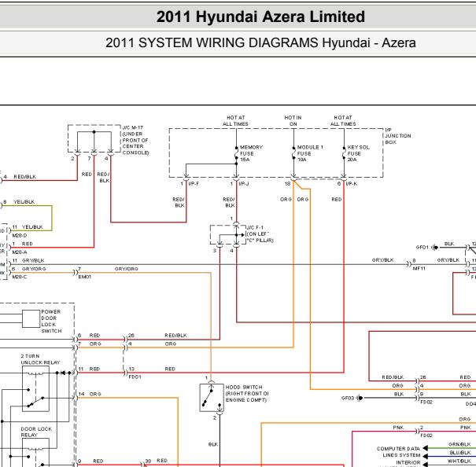476x467 pixels.
Task: Click the 'KEY SOL FUSE 20A' label
Action: 358,153
